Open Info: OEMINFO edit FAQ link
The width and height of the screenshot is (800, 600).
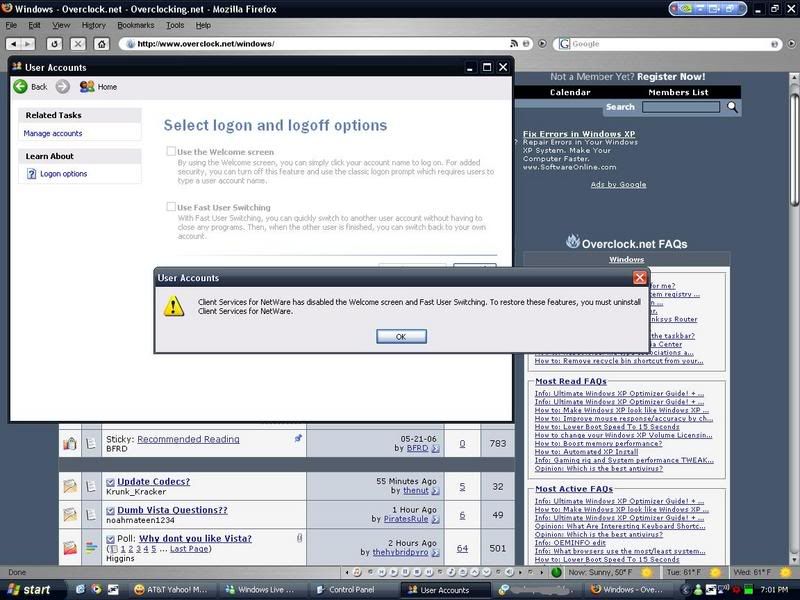point(570,542)
